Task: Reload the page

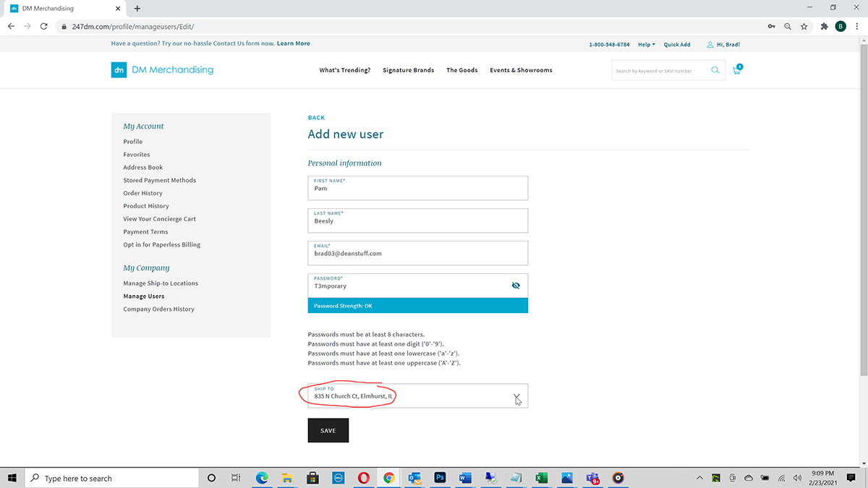Action: 44,26
